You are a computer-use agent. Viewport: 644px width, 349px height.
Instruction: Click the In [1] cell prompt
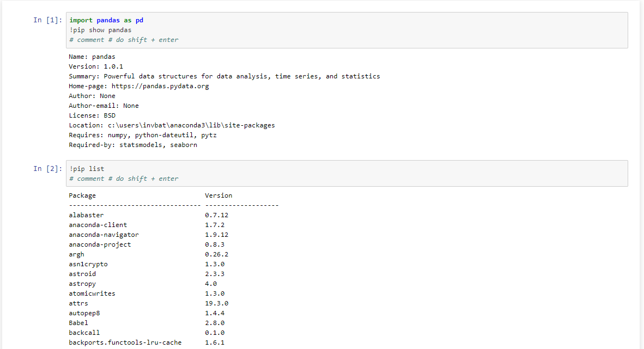(47, 20)
